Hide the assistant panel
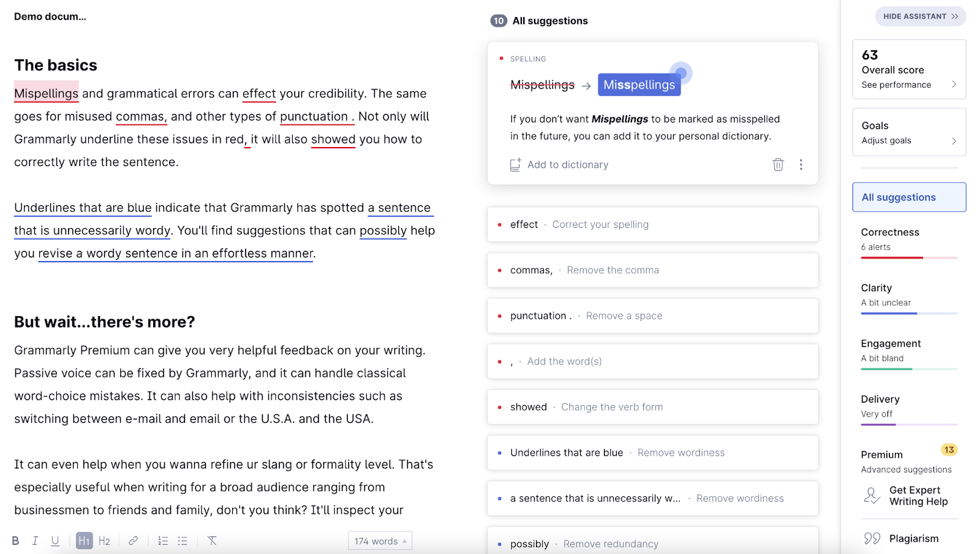Viewport: 980px width, 554px height. pyautogui.click(x=920, y=17)
